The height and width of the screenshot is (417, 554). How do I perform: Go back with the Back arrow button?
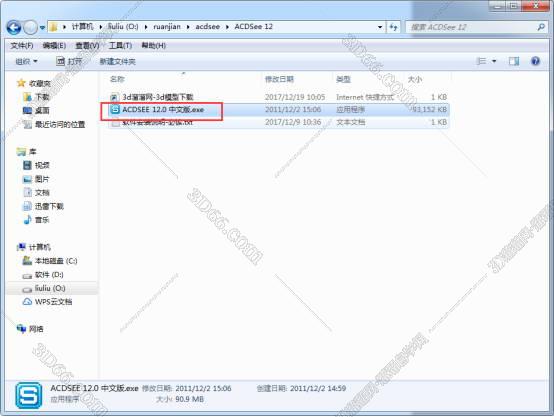14,27
